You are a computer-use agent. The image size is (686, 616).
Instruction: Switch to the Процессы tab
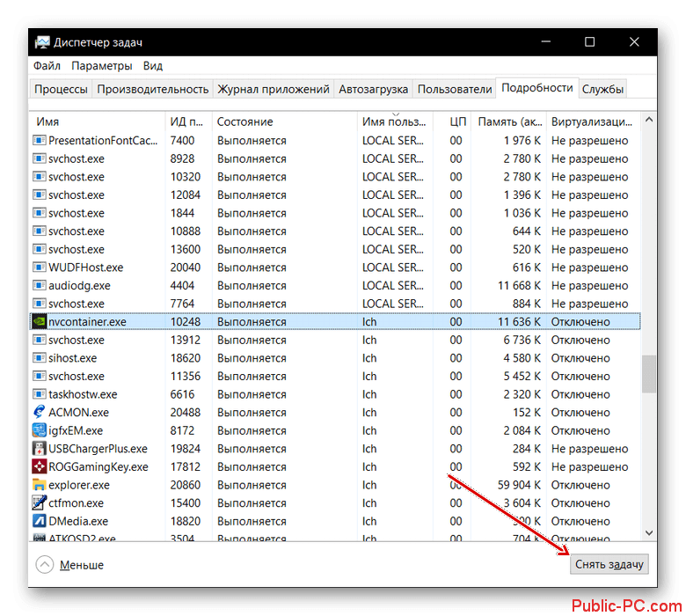click(x=61, y=89)
